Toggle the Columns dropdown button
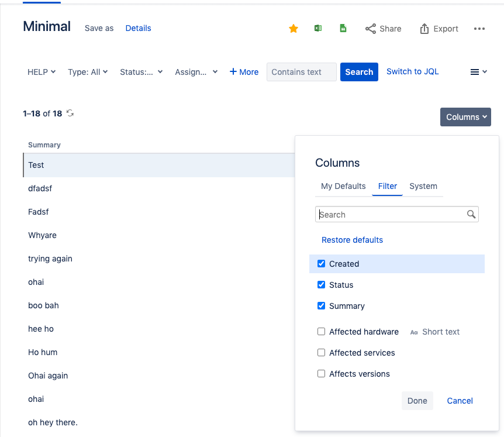The image size is (504, 437). [x=465, y=117]
